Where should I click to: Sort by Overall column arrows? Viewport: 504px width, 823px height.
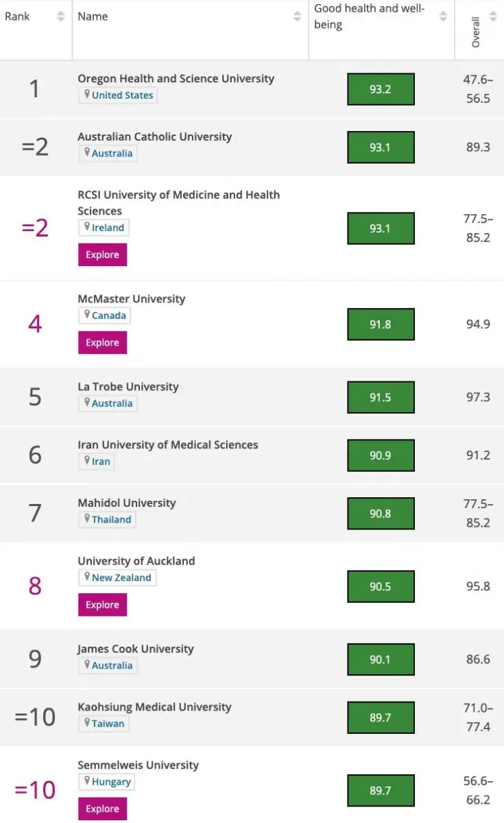tap(492, 16)
